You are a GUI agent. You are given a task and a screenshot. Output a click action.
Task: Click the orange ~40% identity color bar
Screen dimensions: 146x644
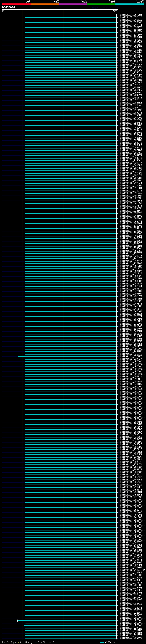(x=45, y=4)
